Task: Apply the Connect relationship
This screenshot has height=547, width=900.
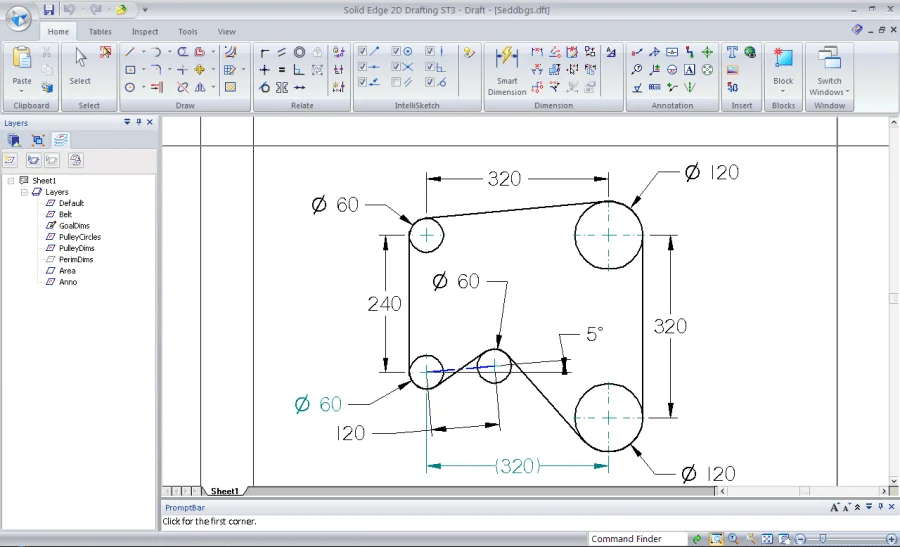Action: point(265,52)
